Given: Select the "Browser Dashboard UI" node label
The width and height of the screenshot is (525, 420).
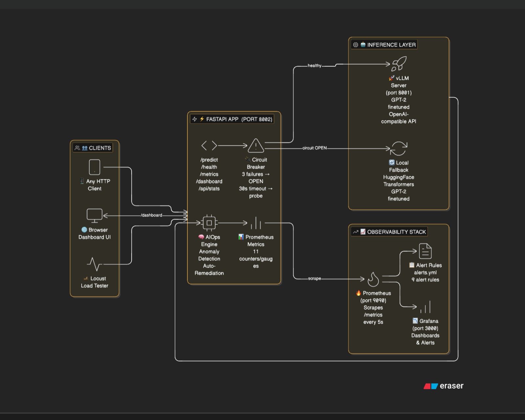Looking at the screenshot, I should (x=94, y=233).
